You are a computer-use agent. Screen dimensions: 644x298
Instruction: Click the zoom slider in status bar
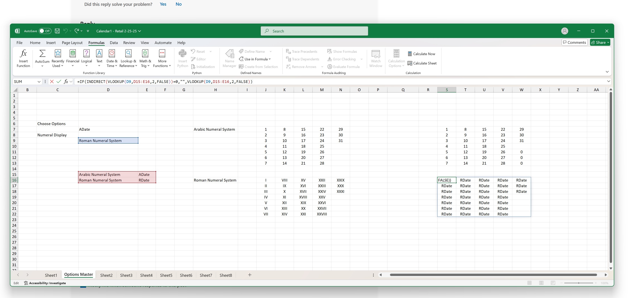[579, 283]
